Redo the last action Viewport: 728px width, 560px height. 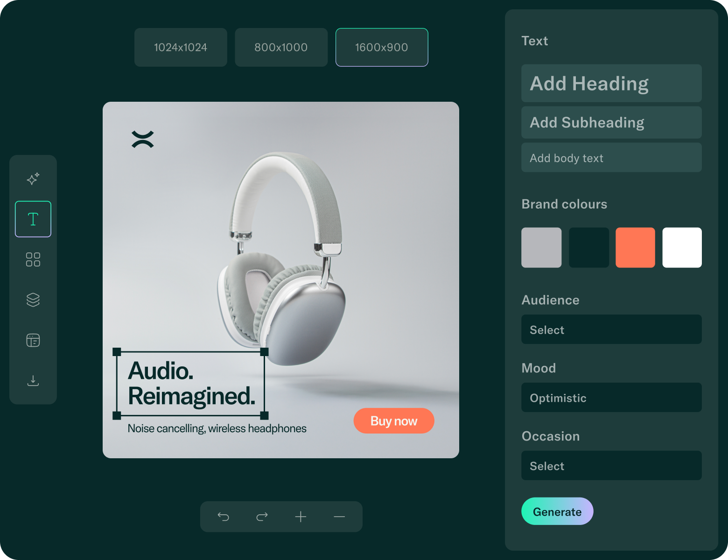262,517
